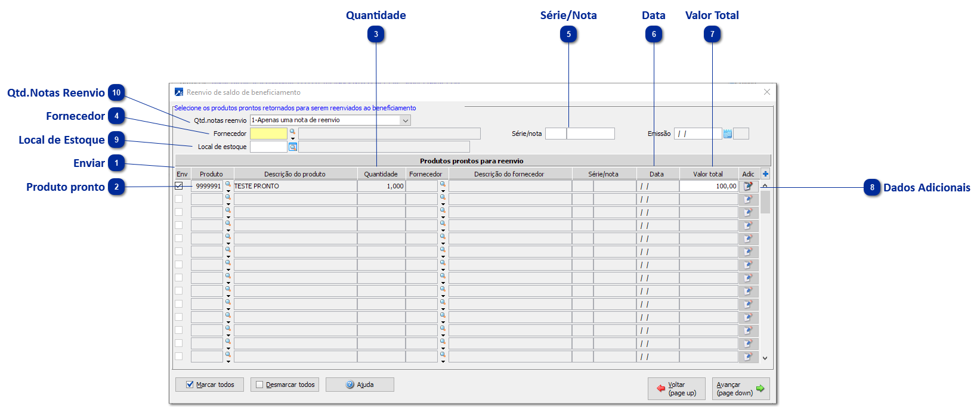The width and height of the screenshot is (980, 409).
Task: Click the Data column header
Action: click(657, 174)
